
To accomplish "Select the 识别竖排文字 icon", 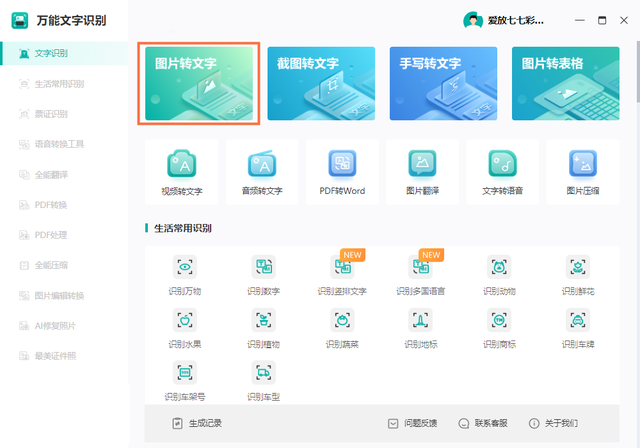I will (342, 267).
